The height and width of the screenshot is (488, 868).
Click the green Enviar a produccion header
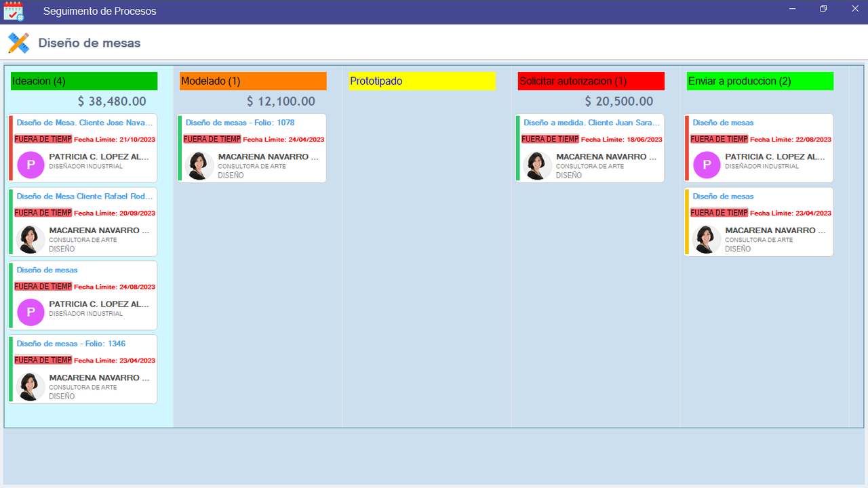click(x=759, y=81)
